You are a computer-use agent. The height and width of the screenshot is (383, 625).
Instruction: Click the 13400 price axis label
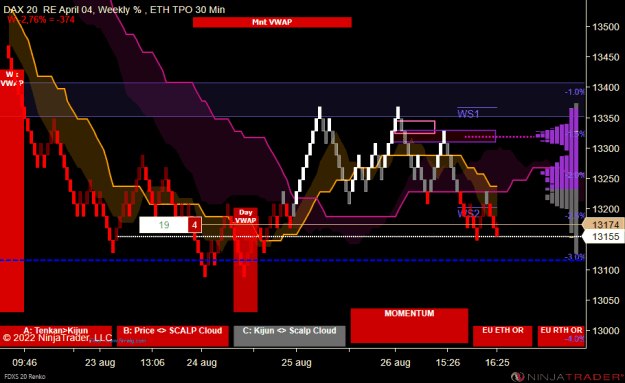pyautogui.click(x=606, y=87)
